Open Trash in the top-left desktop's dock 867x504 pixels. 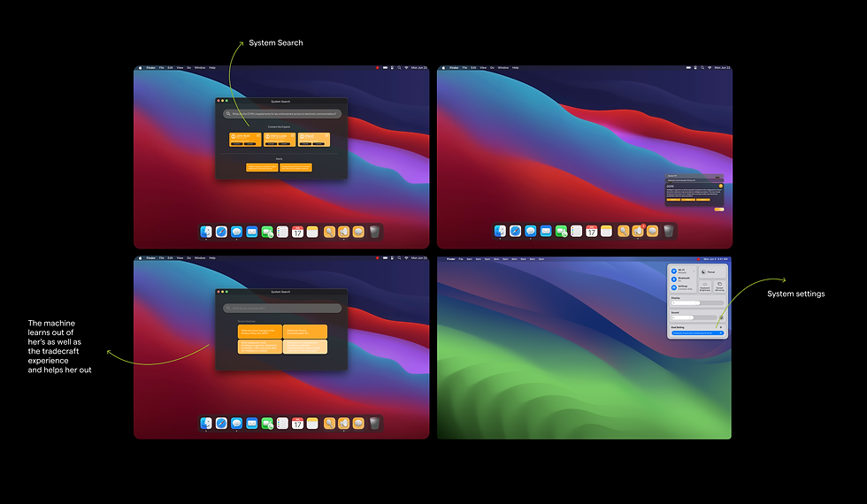(374, 232)
